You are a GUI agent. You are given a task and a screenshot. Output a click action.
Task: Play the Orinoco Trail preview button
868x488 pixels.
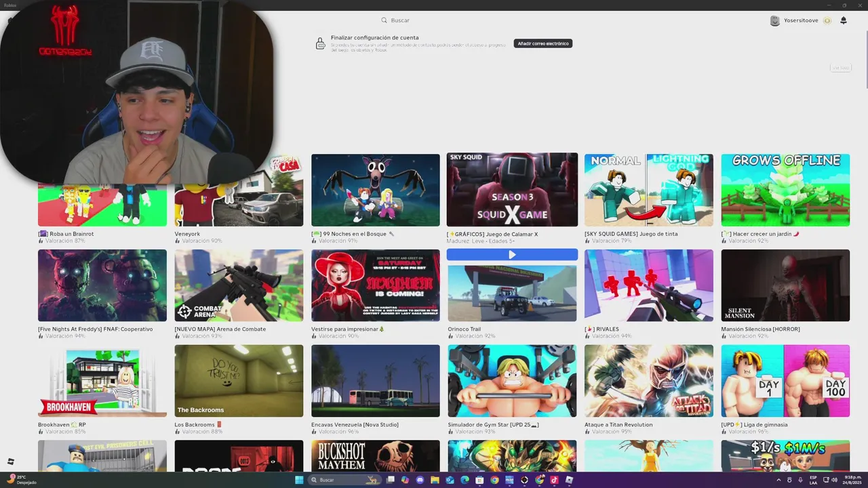point(512,255)
